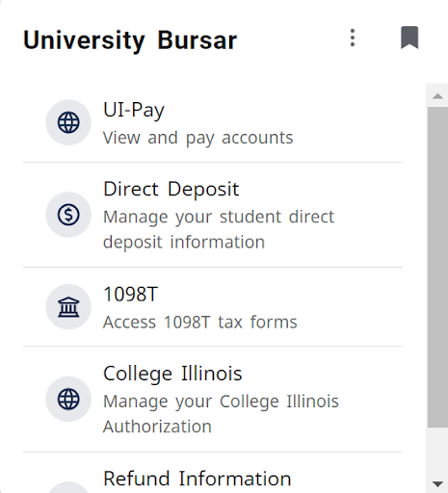The image size is (448, 493).
Task: Click the bank building icon for 1098T
Action: (68, 307)
